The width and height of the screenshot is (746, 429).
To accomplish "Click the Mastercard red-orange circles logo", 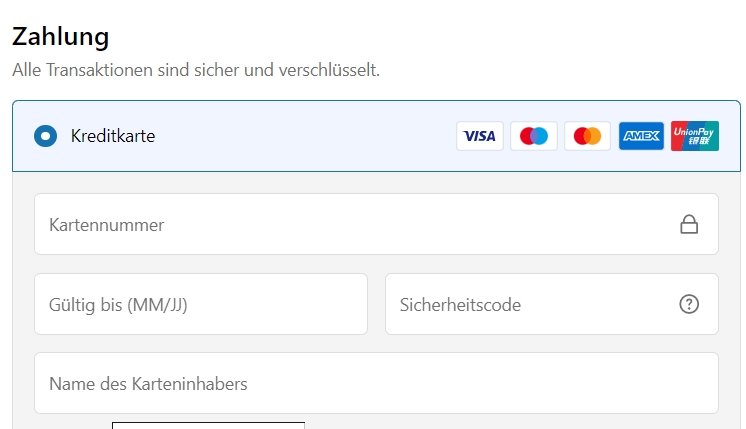I will pyautogui.click(x=588, y=136).
